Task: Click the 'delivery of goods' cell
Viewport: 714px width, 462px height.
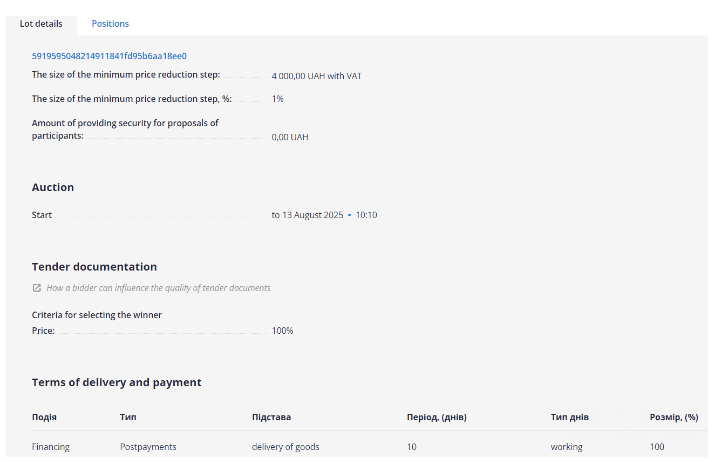Action: (x=285, y=447)
